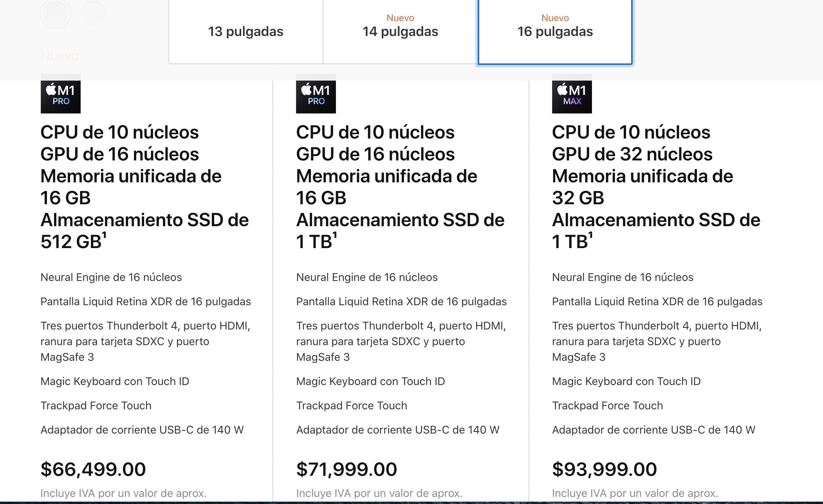Click the $93,999.00 price

[604, 468]
